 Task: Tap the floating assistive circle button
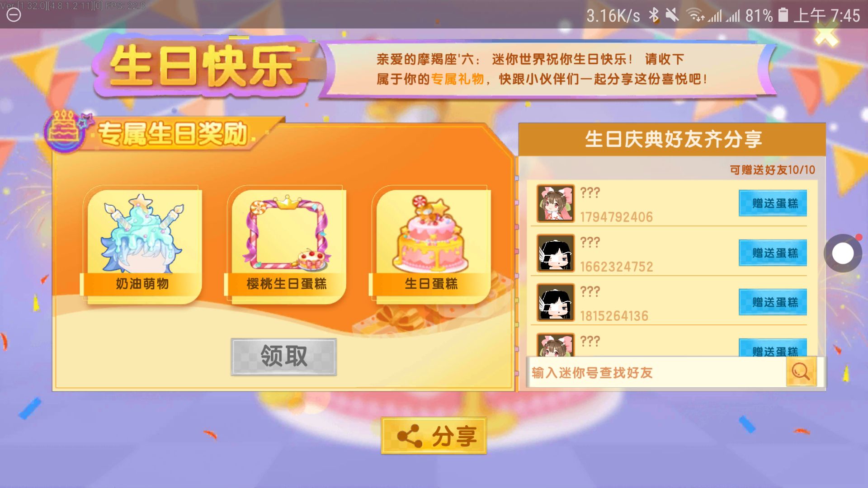point(843,253)
